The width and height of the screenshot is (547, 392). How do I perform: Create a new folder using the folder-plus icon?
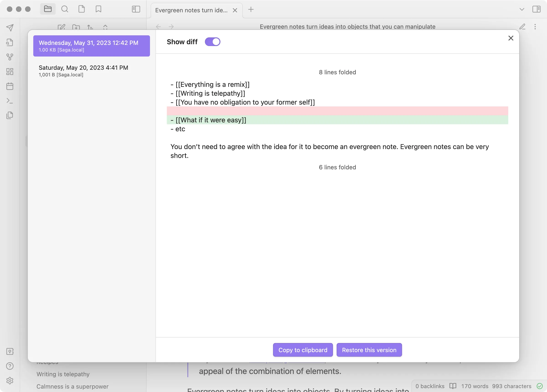click(x=76, y=27)
